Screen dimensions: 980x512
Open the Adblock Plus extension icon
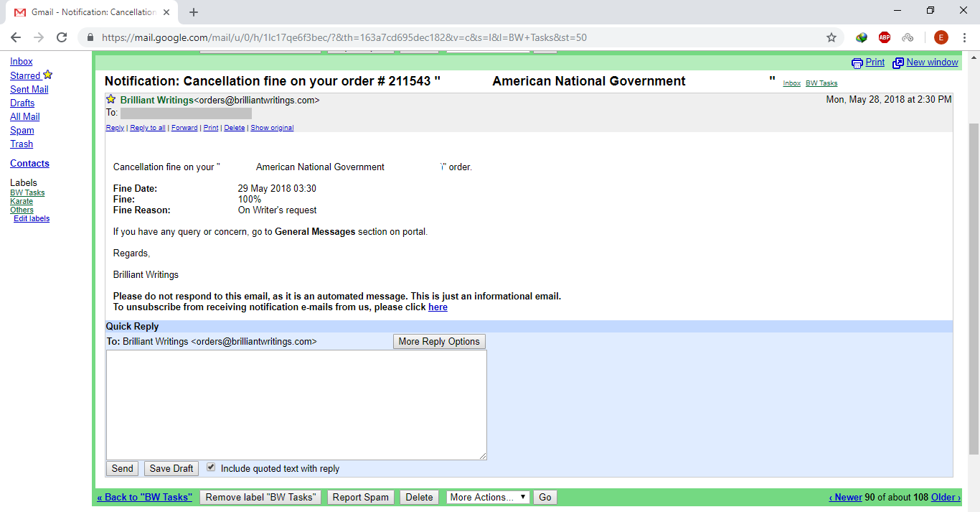tap(885, 37)
